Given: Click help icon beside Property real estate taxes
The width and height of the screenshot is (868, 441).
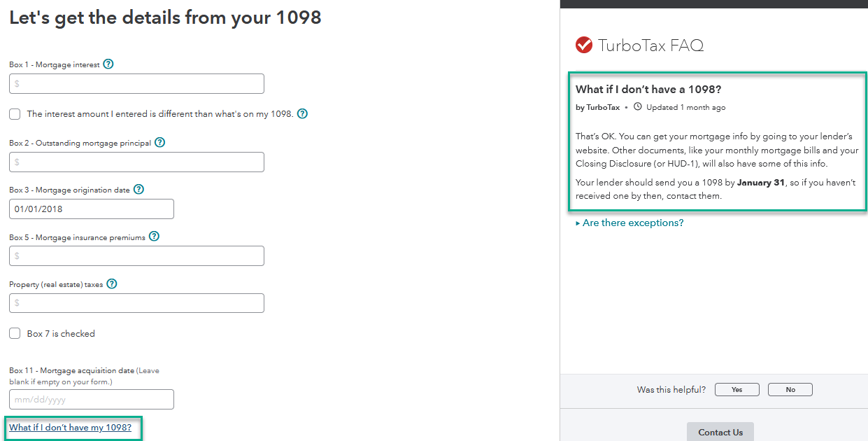Looking at the screenshot, I should tap(111, 284).
